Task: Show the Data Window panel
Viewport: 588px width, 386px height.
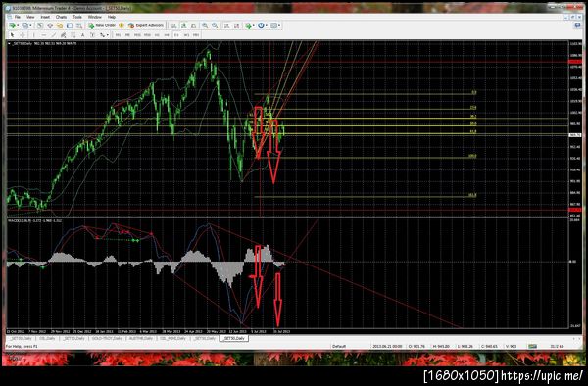Action: pyautogui.click(x=50, y=25)
